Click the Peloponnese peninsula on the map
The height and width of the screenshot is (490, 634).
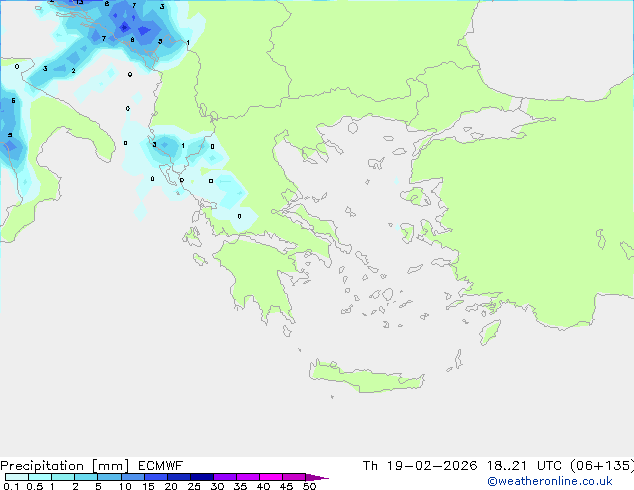259,275
